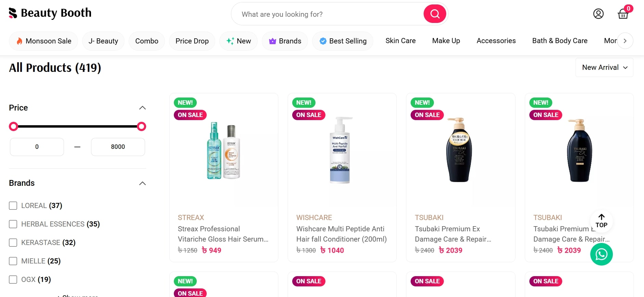Viewport: 644px width, 297px height.
Task: Click the Beauty Booth logo
Action: 50,13
